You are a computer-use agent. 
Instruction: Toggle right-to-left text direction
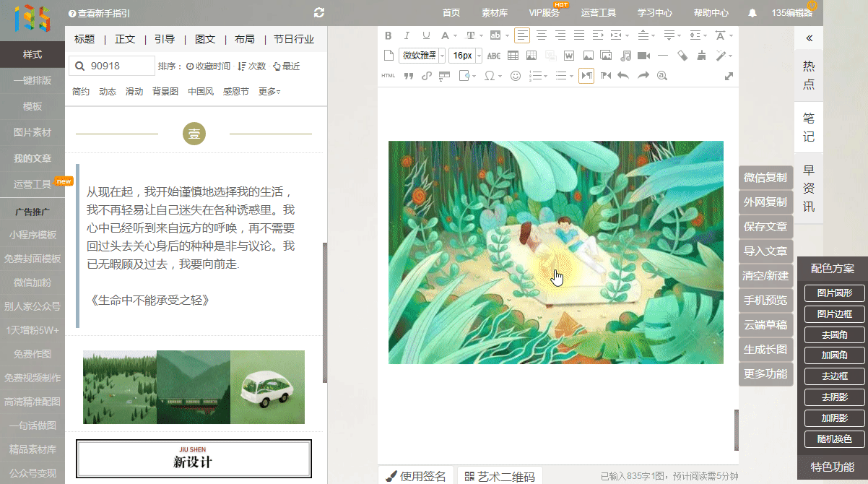click(x=606, y=76)
